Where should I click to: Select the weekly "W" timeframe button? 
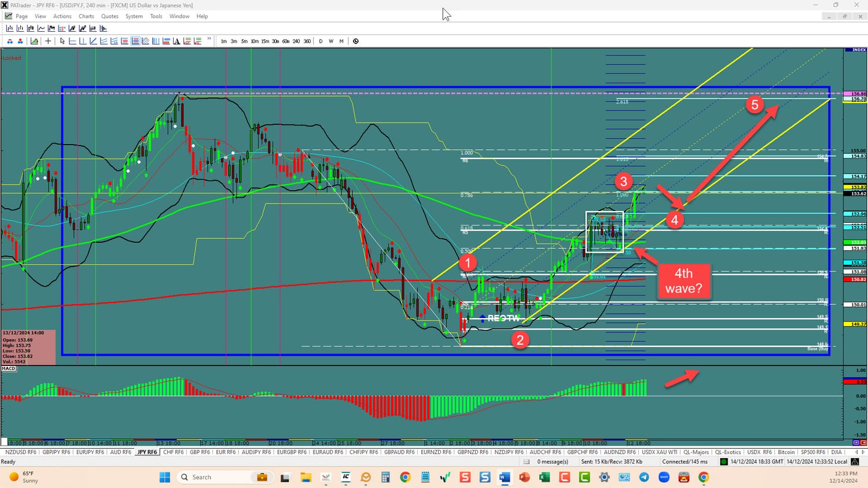click(331, 41)
